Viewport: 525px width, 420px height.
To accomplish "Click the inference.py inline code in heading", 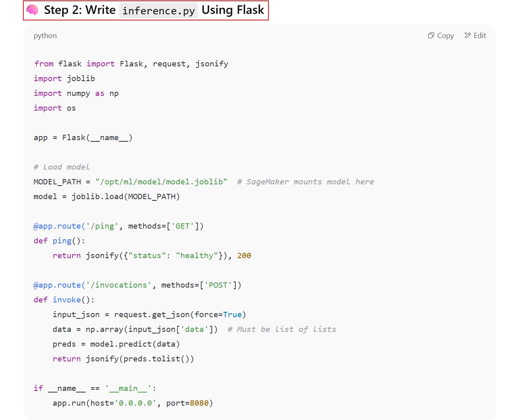I will click(158, 11).
